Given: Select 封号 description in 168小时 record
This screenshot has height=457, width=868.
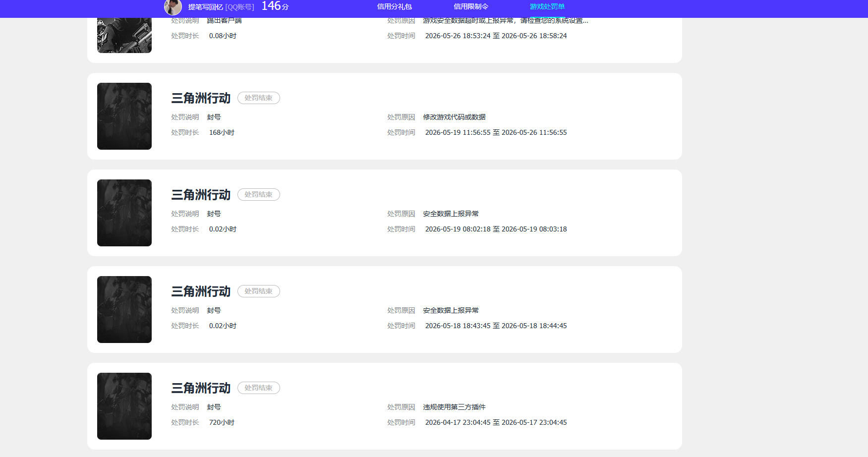Looking at the screenshot, I should tap(214, 117).
